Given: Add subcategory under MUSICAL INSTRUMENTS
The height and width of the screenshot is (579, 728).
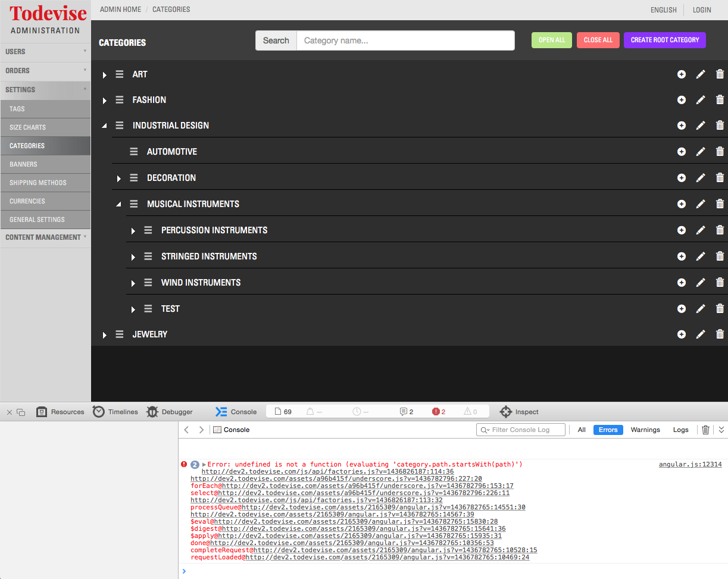Looking at the screenshot, I should [682, 204].
